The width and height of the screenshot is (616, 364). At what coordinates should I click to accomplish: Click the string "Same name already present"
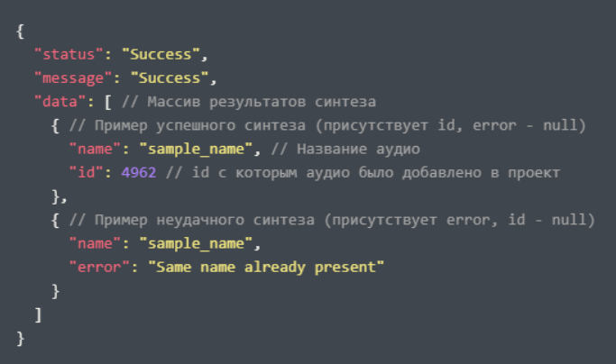[x=266, y=267]
